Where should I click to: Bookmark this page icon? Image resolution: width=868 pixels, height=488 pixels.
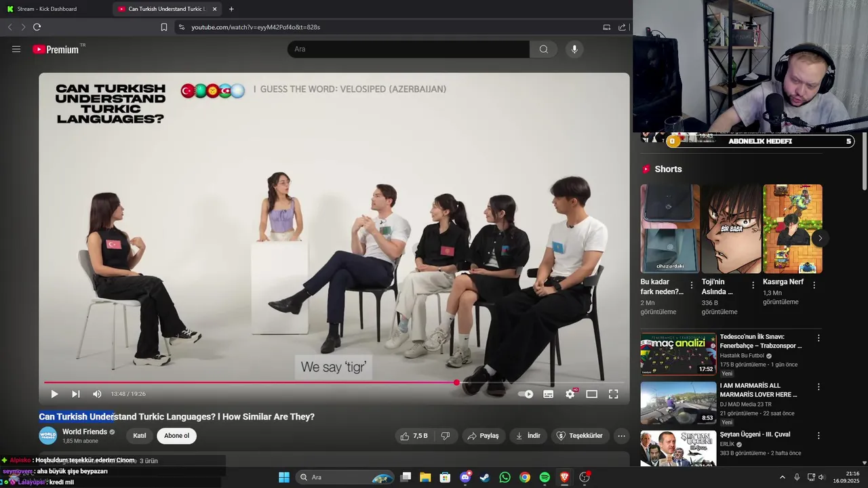(x=163, y=27)
